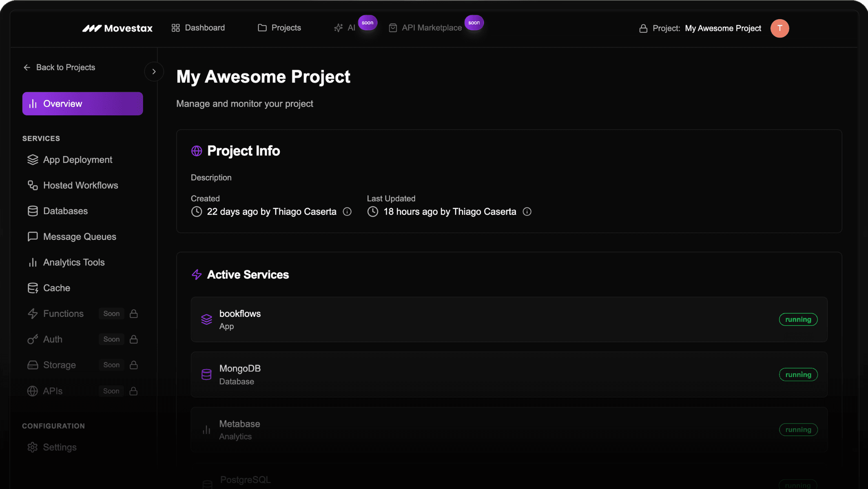Click the Cache icon in sidebar

click(x=33, y=288)
